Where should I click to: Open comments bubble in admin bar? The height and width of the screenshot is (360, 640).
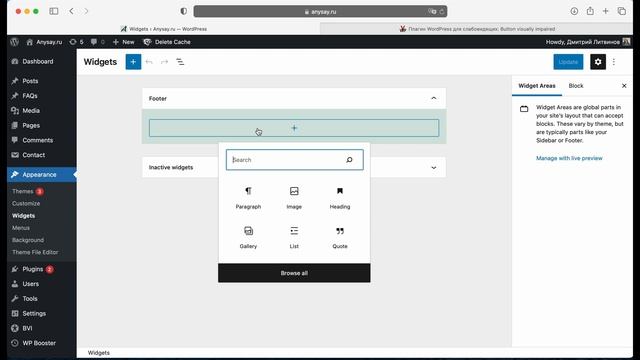click(x=97, y=42)
